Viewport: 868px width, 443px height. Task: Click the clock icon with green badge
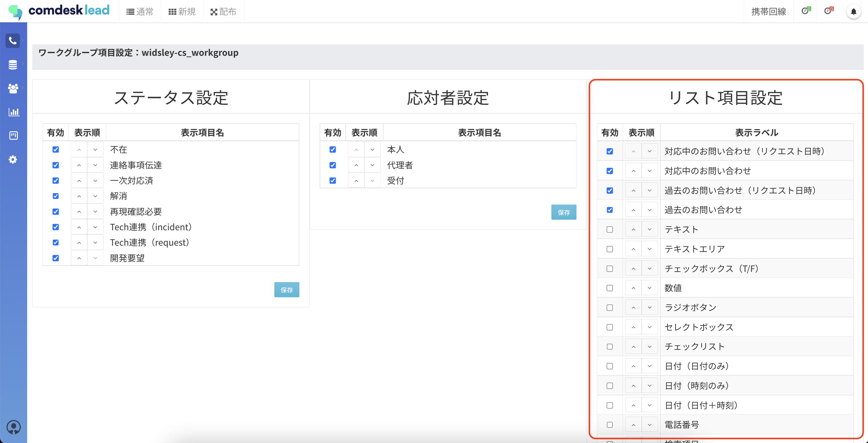pos(805,11)
